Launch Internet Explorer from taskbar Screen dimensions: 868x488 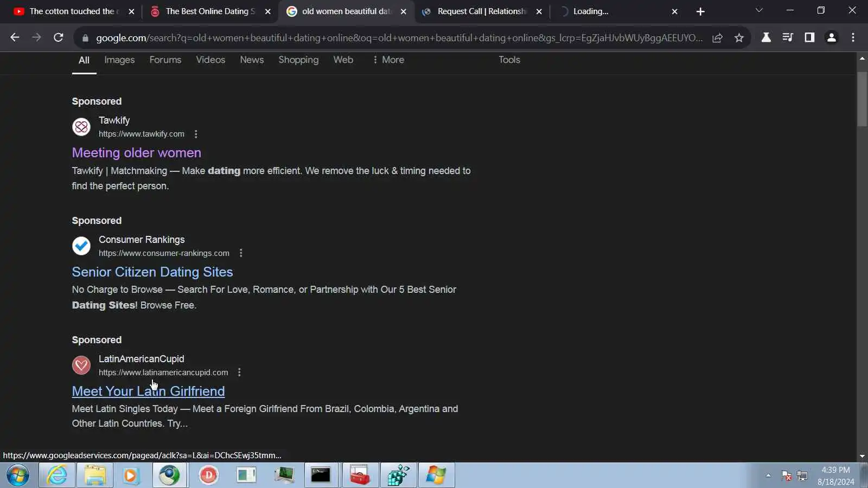[x=57, y=476]
